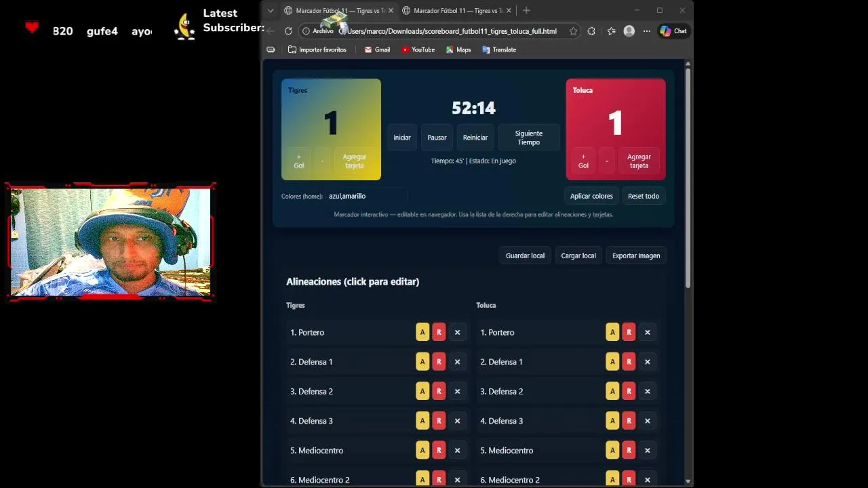Reset the timer with Reiniciar

pyautogui.click(x=475, y=138)
